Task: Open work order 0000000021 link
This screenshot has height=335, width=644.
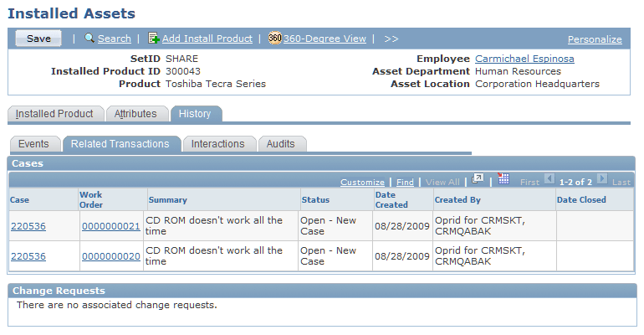Action: (111, 226)
